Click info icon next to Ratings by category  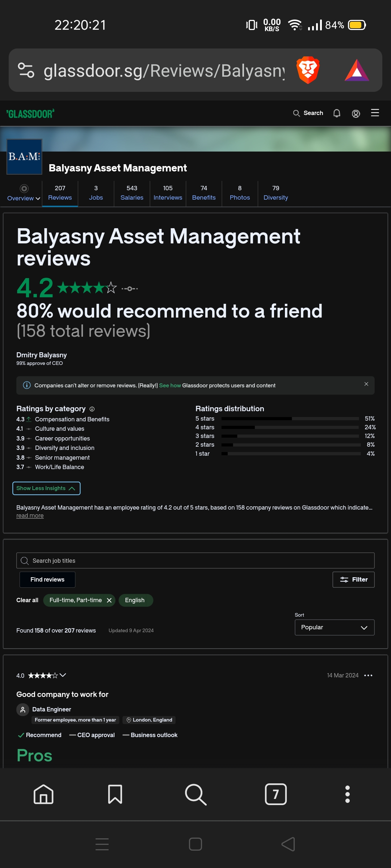(92, 409)
